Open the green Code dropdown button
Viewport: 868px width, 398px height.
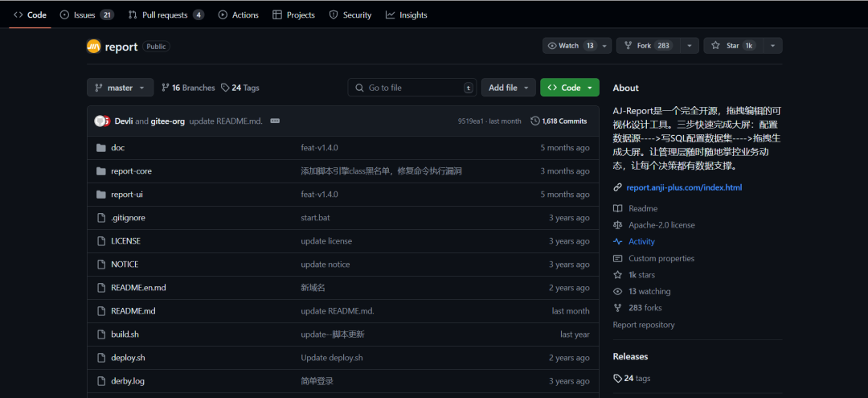tap(570, 88)
